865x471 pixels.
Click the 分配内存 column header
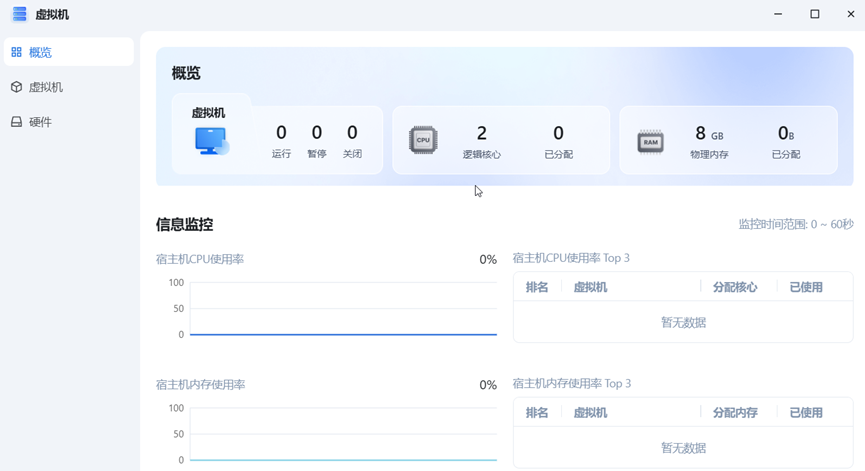735,413
